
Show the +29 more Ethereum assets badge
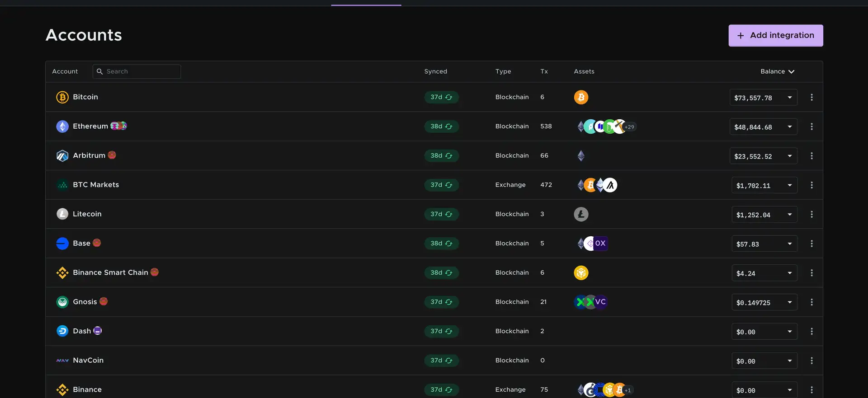pyautogui.click(x=629, y=127)
